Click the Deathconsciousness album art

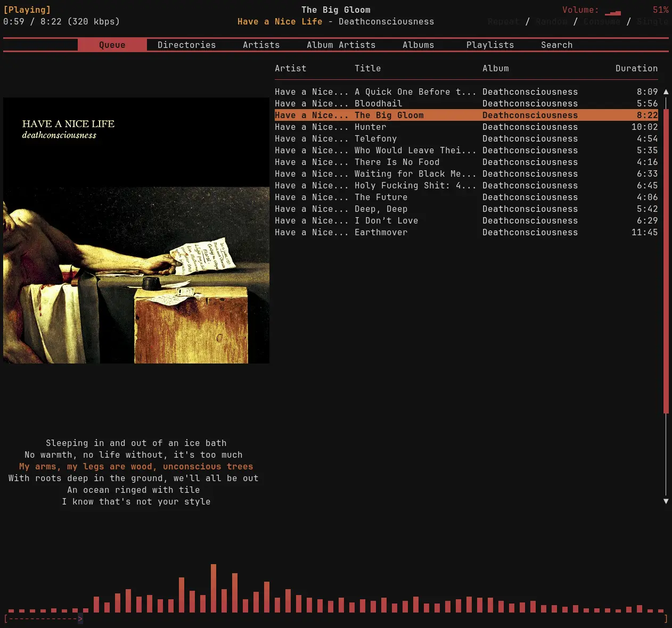coord(136,230)
